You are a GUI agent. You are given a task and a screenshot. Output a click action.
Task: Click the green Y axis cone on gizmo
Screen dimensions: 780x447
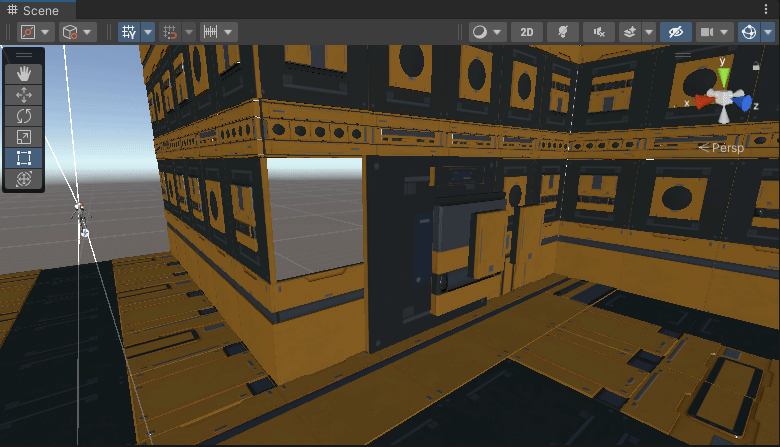[724, 78]
